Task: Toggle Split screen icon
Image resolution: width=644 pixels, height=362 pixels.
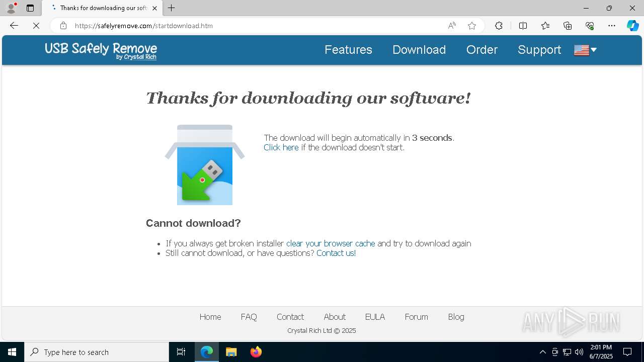Action: click(523, 26)
